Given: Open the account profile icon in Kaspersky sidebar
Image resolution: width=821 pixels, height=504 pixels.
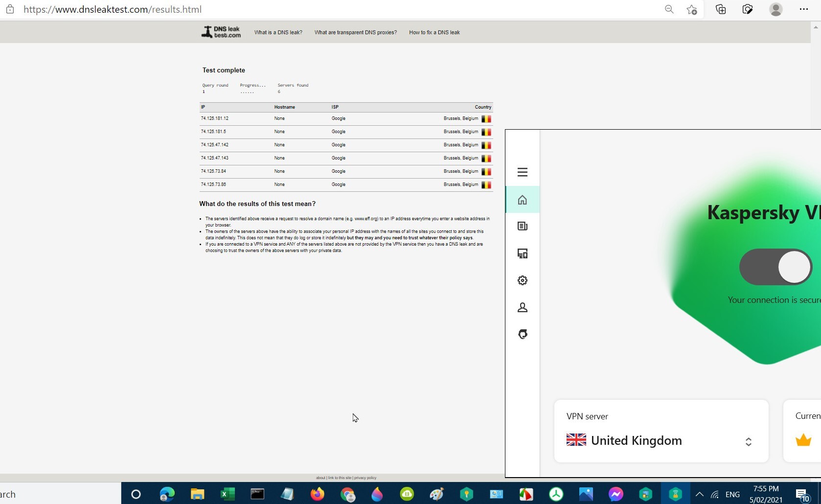Looking at the screenshot, I should 523,307.
